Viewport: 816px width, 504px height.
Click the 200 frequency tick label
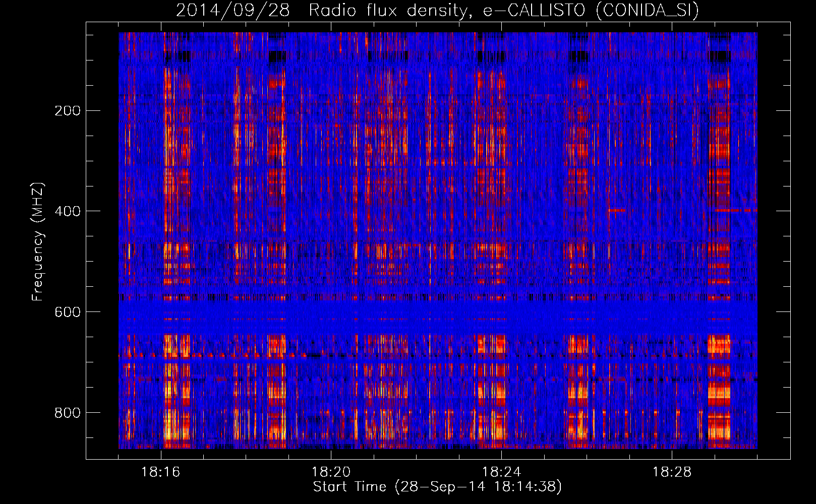pyautogui.click(x=68, y=110)
